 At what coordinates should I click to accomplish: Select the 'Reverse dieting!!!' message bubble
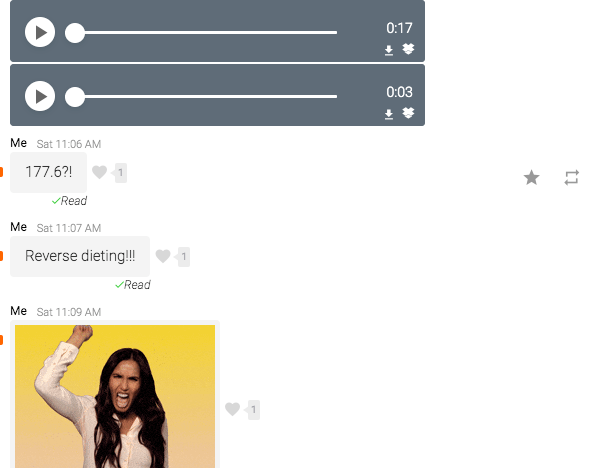point(80,256)
